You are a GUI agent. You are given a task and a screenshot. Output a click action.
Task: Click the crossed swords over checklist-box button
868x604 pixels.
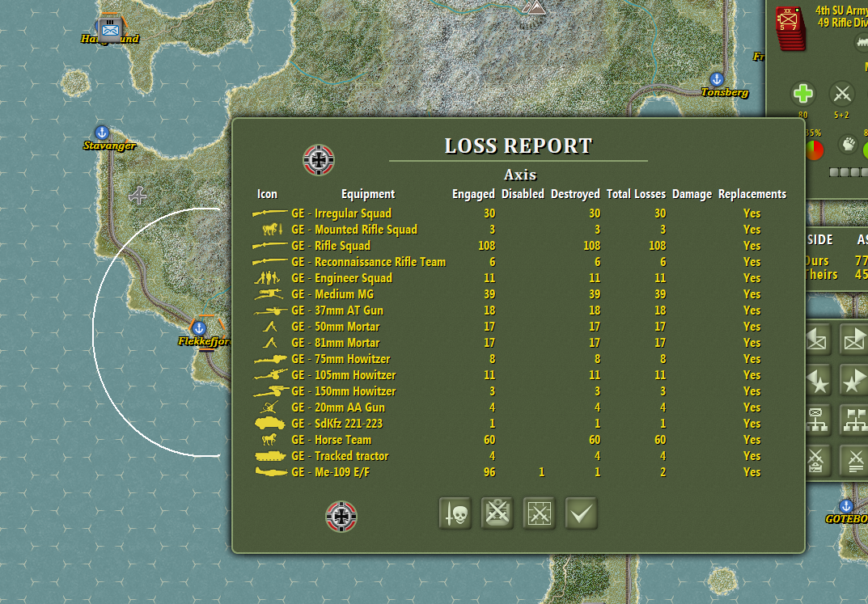[x=818, y=461]
